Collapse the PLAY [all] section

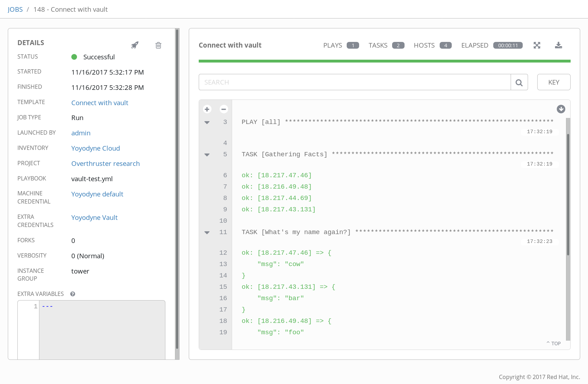207,122
